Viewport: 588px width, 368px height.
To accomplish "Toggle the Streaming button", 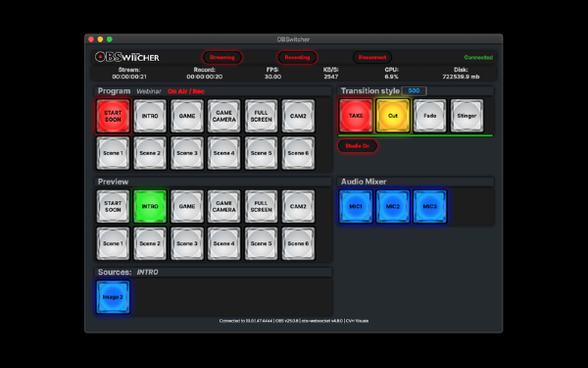I will coord(222,58).
